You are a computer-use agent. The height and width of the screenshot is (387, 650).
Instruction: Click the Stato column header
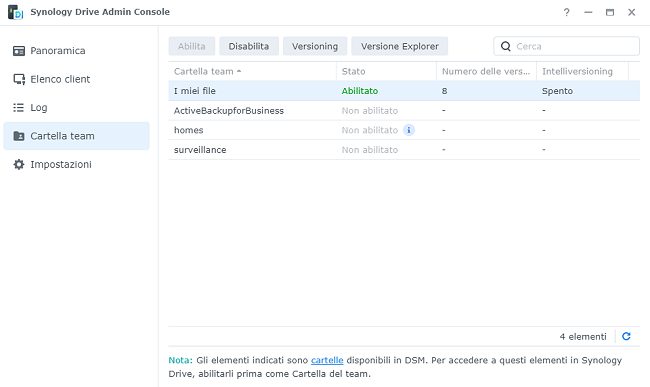point(386,71)
